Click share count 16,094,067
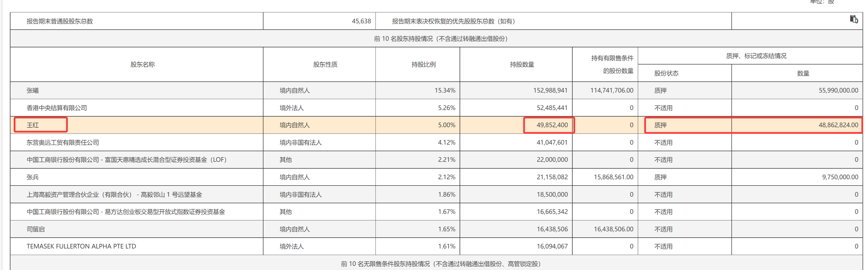Viewport: 868px width, 270px height. 552,246
